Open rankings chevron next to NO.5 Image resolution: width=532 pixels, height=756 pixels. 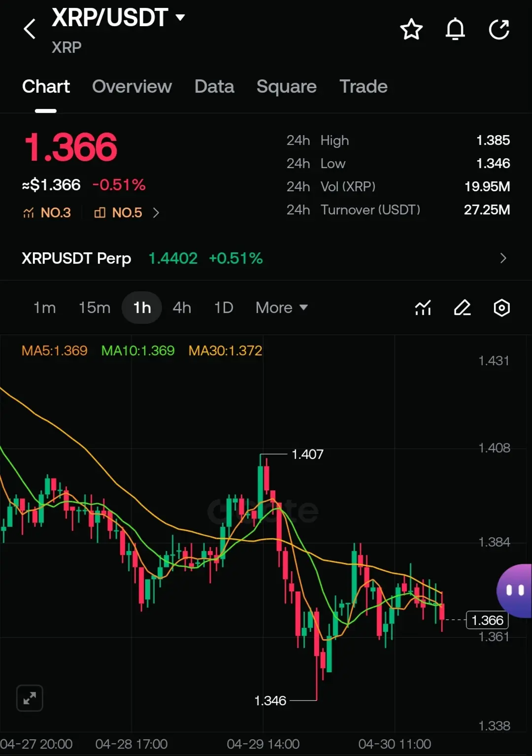[x=156, y=212]
